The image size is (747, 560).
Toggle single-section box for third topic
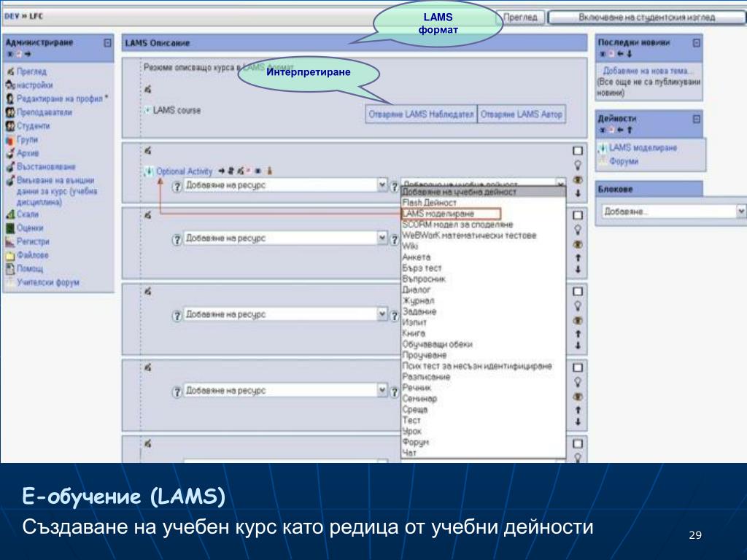578,292
